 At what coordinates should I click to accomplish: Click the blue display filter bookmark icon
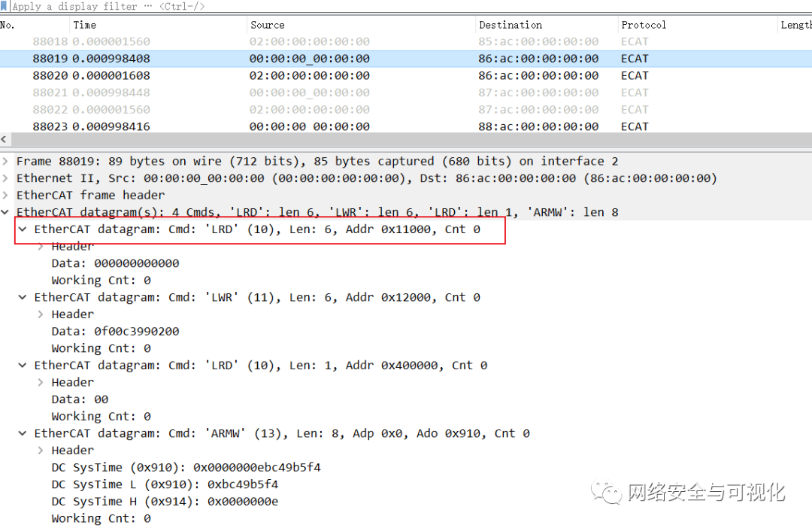click(5, 6)
